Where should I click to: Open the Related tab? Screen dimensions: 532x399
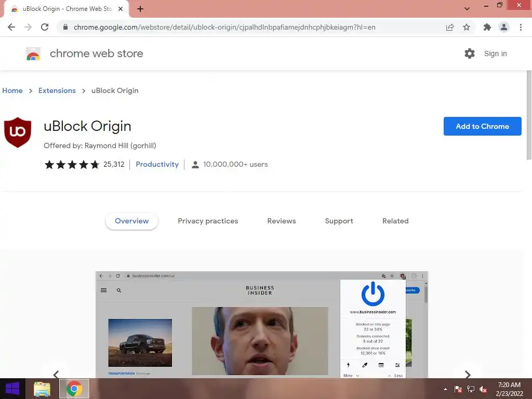(395, 221)
